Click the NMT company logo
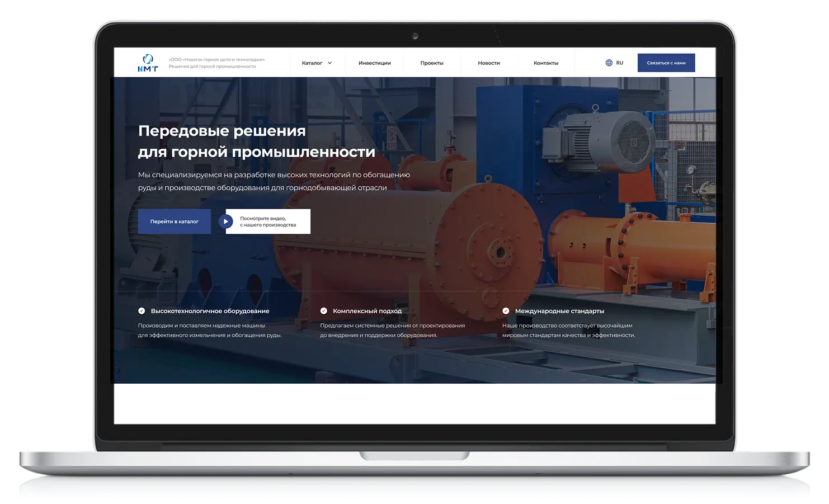Image resolution: width=829 pixels, height=504 pixels. coord(148,63)
